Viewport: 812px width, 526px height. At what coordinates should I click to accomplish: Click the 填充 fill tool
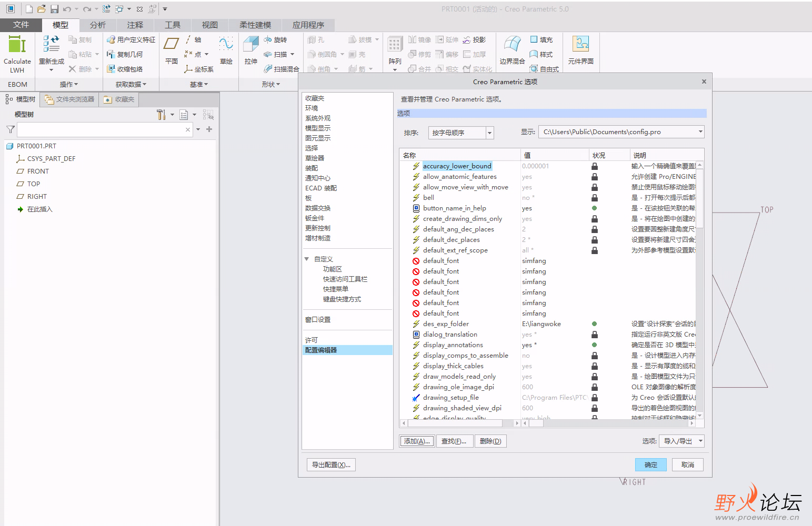tap(542, 39)
